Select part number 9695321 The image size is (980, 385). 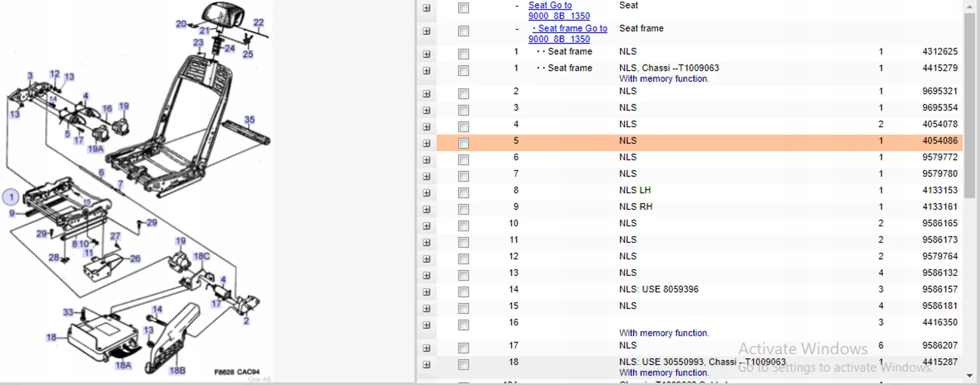tap(940, 91)
